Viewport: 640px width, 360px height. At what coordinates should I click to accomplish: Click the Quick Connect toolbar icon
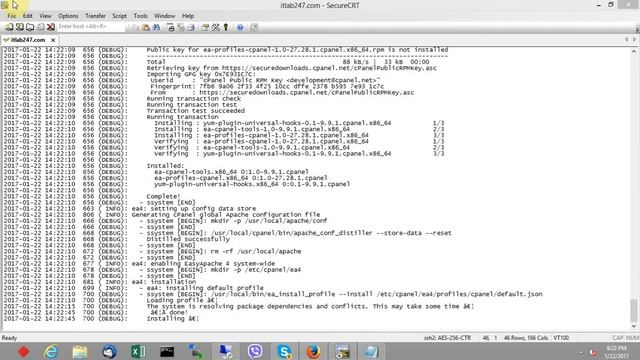tap(19, 27)
